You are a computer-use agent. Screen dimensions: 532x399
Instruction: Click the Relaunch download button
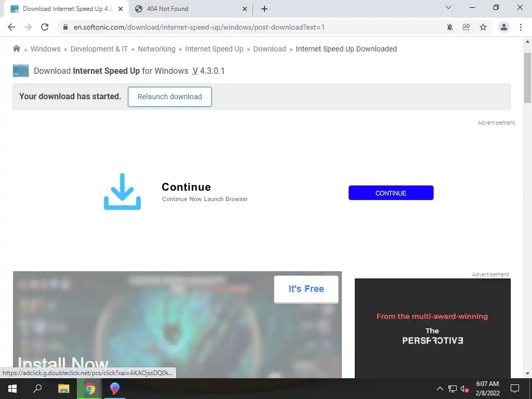tap(170, 97)
